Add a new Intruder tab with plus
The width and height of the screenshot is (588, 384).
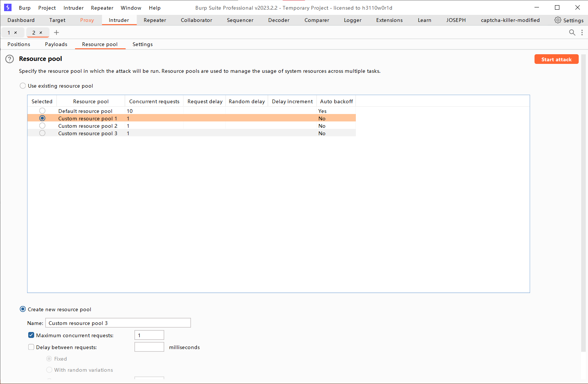tap(56, 33)
